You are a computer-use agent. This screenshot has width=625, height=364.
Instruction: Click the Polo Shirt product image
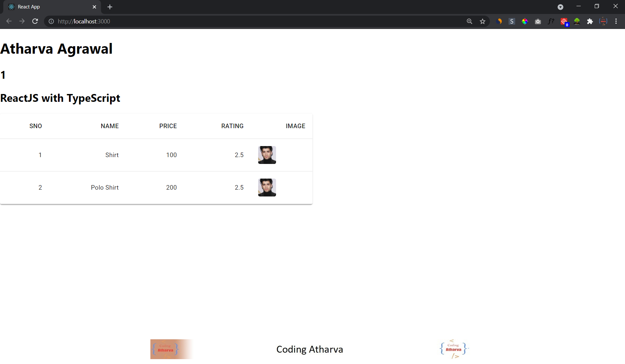click(267, 187)
